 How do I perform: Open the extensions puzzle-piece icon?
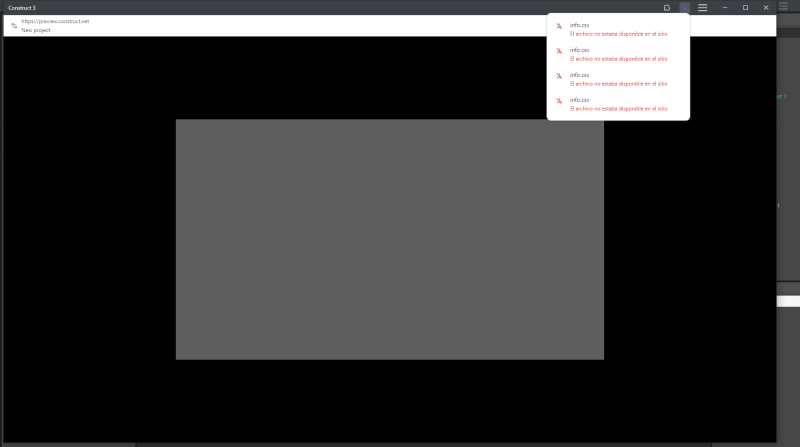(666, 8)
